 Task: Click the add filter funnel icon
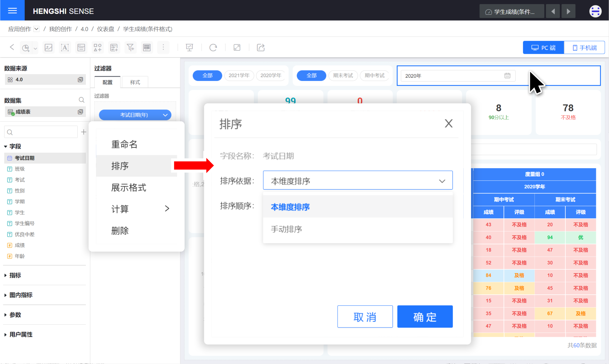coord(130,48)
